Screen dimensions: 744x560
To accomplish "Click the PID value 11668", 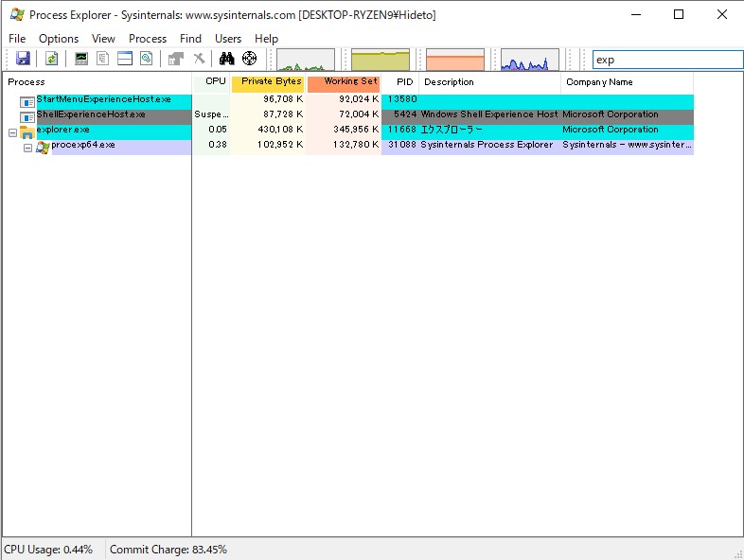I will [402, 130].
